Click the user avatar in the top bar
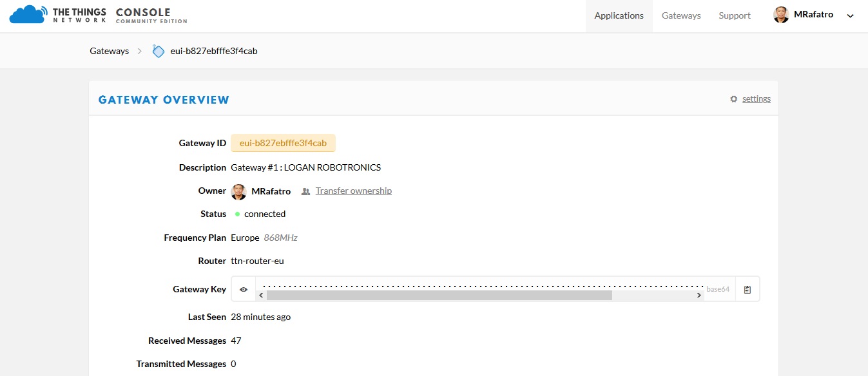 [781, 15]
